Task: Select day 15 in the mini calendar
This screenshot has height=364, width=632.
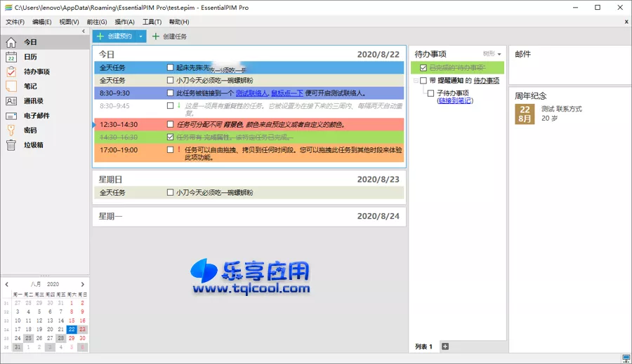Action: click(72, 321)
